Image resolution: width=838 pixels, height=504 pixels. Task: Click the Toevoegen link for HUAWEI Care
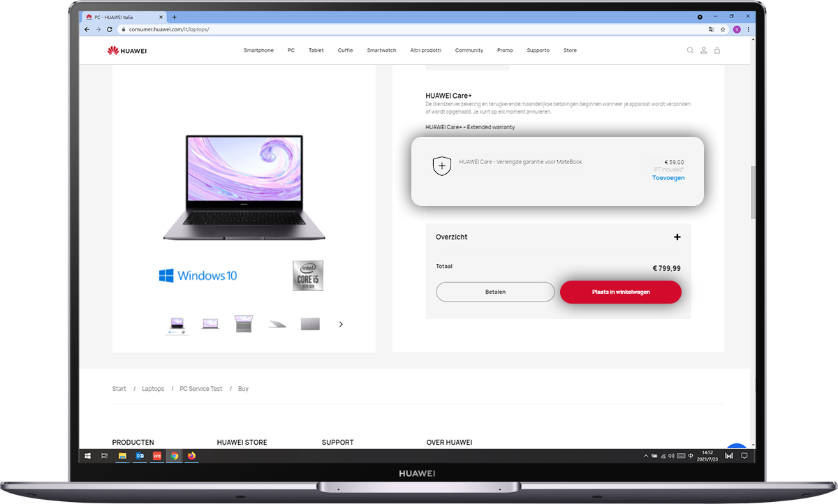point(668,178)
